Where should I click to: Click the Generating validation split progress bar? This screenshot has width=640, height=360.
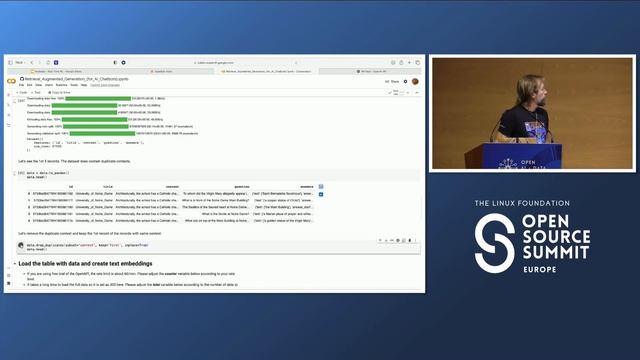(x=102, y=133)
